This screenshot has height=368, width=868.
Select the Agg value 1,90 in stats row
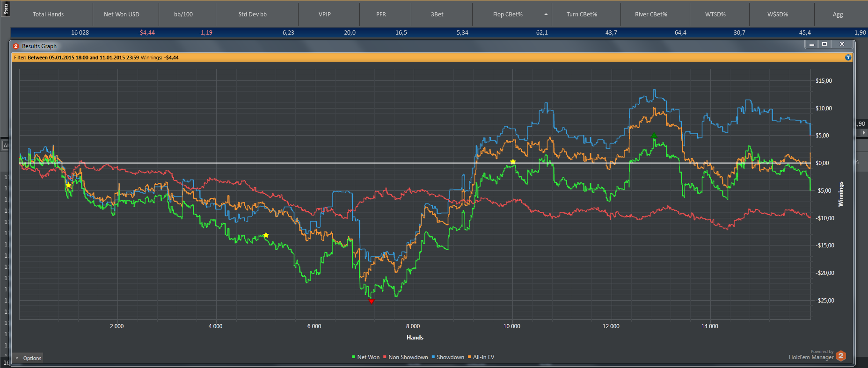tap(860, 33)
